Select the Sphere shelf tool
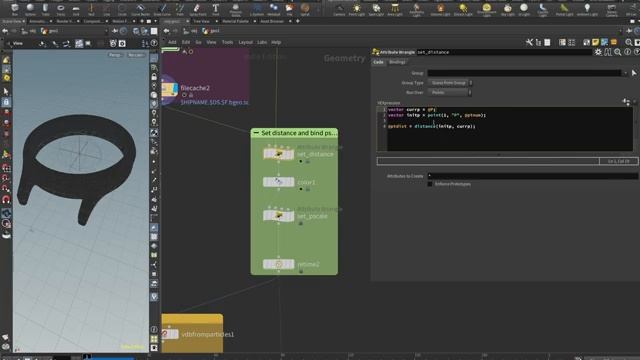Viewport: 640px width, 360px height. pyautogui.click(x=30, y=9)
